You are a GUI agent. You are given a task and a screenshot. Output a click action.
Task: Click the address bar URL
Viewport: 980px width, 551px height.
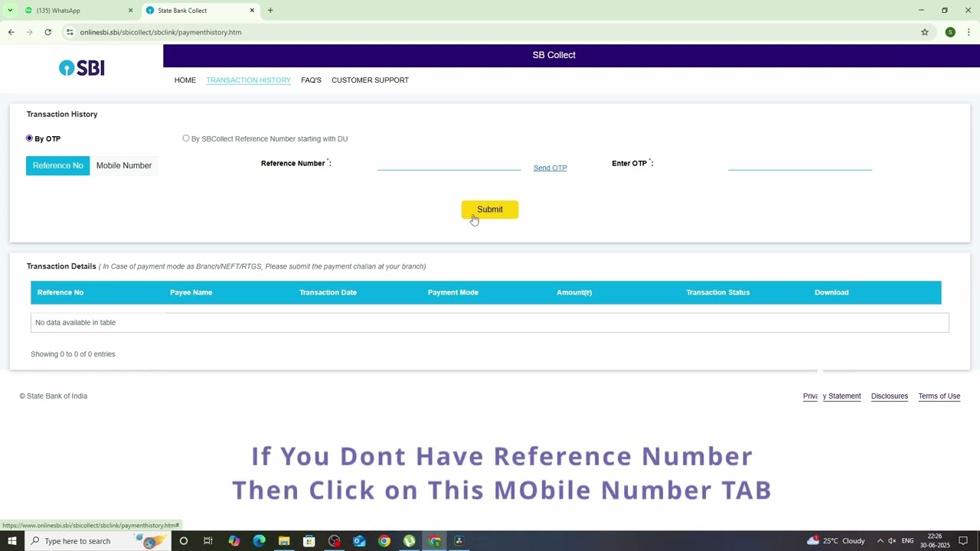pyautogui.click(x=161, y=32)
